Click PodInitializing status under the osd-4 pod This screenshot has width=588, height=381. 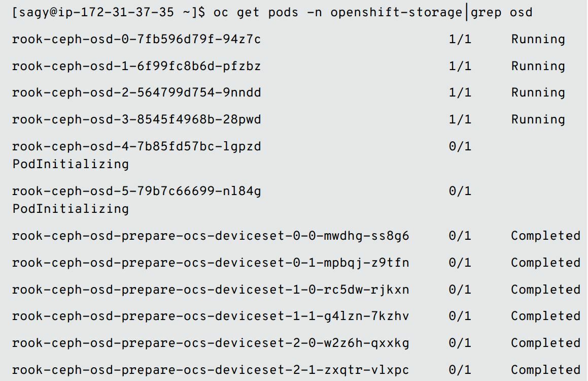(x=71, y=164)
